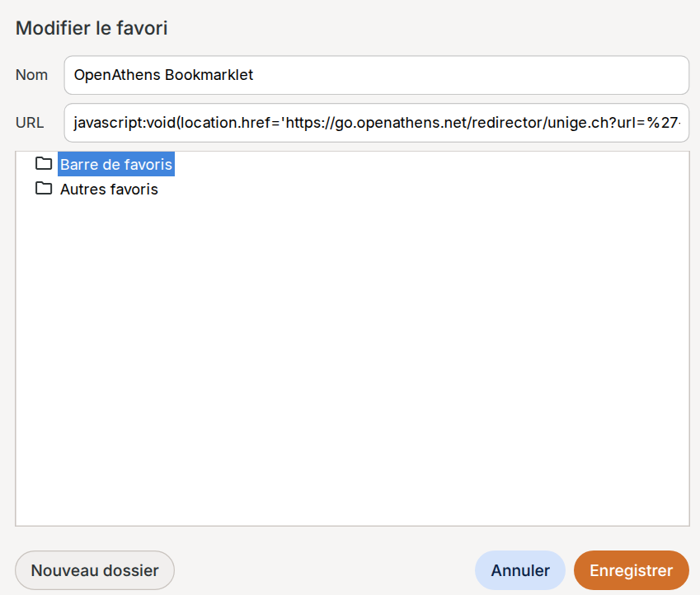700x595 pixels.
Task: Click the Autres favoris folder icon
Action: pos(44,189)
